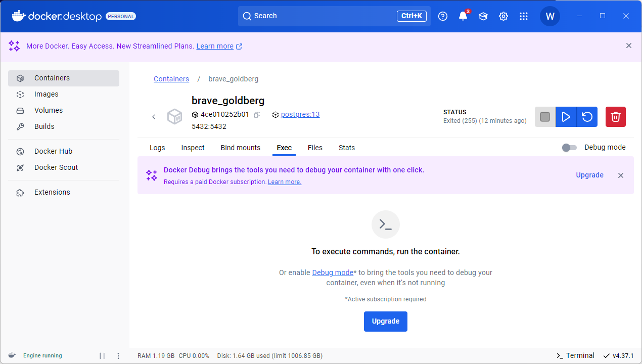The height and width of the screenshot is (364, 642).
Task: Open the apps grid icon
Action: click(x=524, y=16)
